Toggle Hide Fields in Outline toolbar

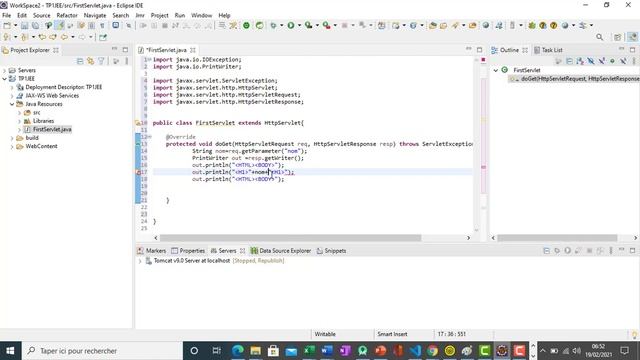tap(591, 61)
